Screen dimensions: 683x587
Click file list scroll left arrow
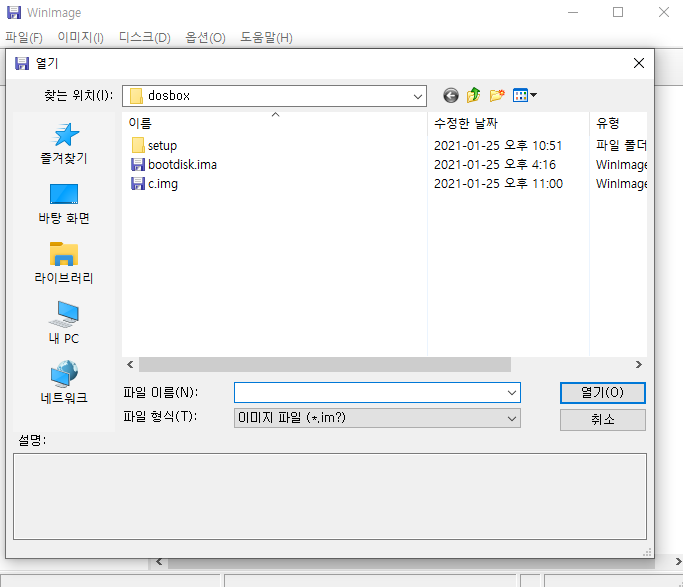tap(130, 364)
